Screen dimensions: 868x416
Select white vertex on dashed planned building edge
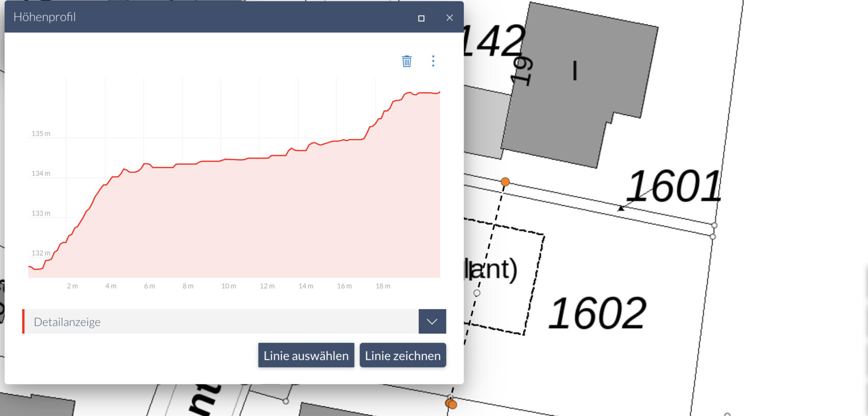(477, 293)
